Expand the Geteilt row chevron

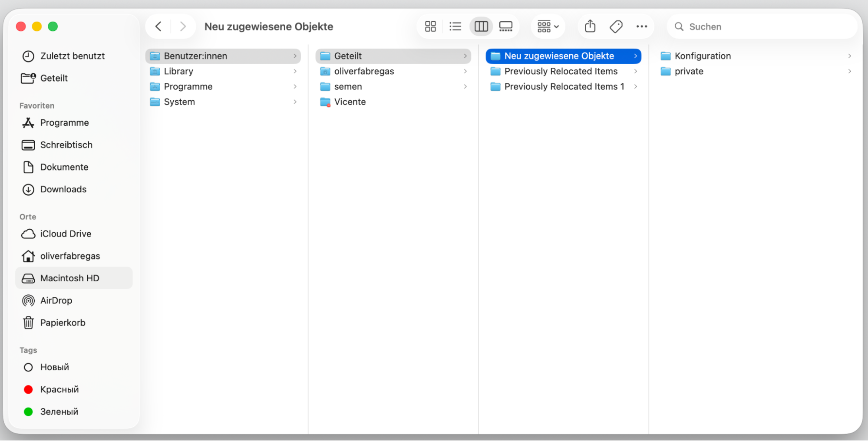(465, 56)
